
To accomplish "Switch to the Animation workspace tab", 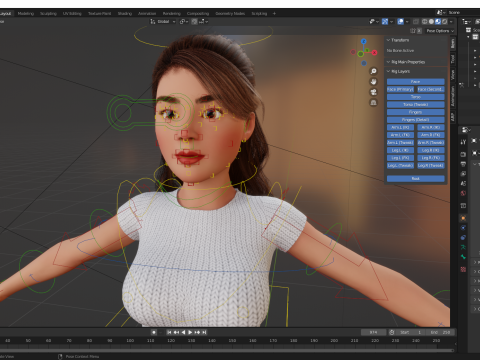I will coord(147,14).
